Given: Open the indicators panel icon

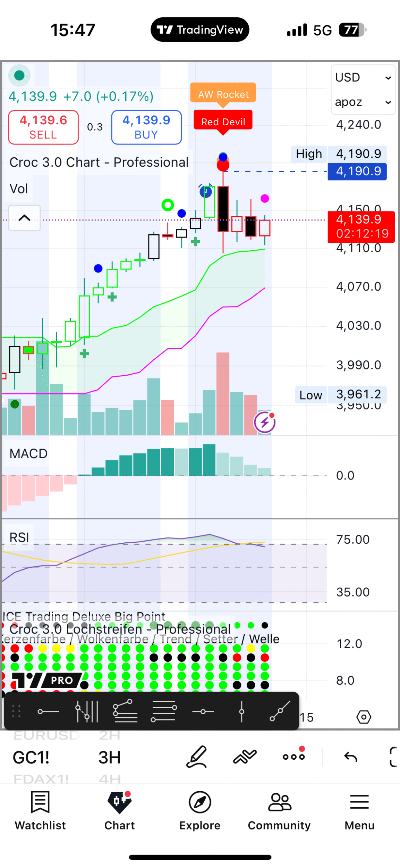Looking at the screenshot, I should click(245, 757).
